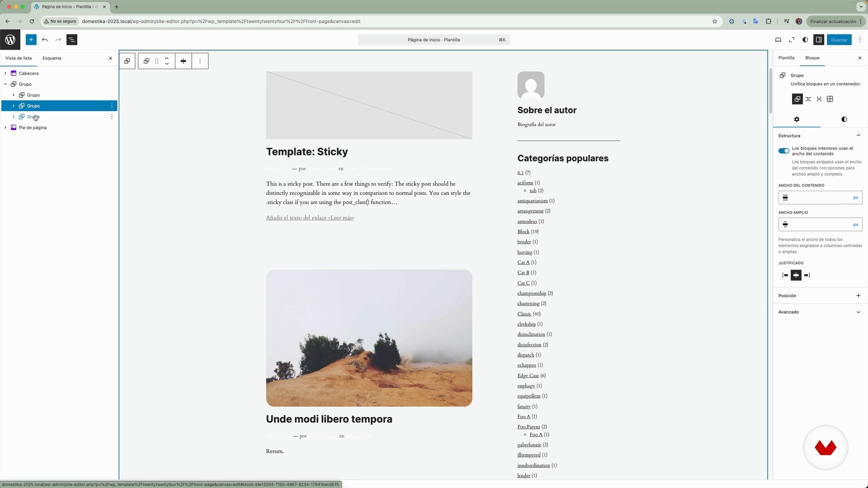The image size is (868, 488).
Task: Select the Row layout variation icon
Action: click(808, 99)
